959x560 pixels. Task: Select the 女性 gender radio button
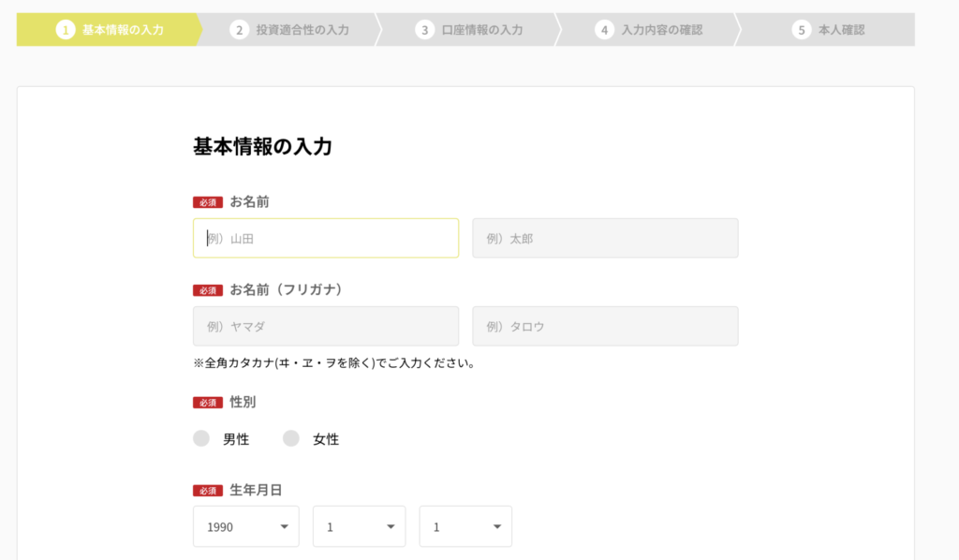click(290, 437)
